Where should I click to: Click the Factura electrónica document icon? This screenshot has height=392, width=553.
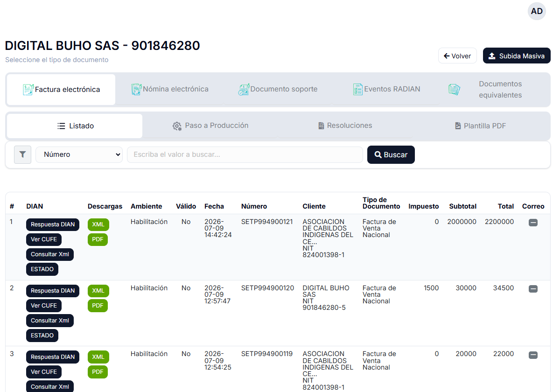(x=28, y=90)
